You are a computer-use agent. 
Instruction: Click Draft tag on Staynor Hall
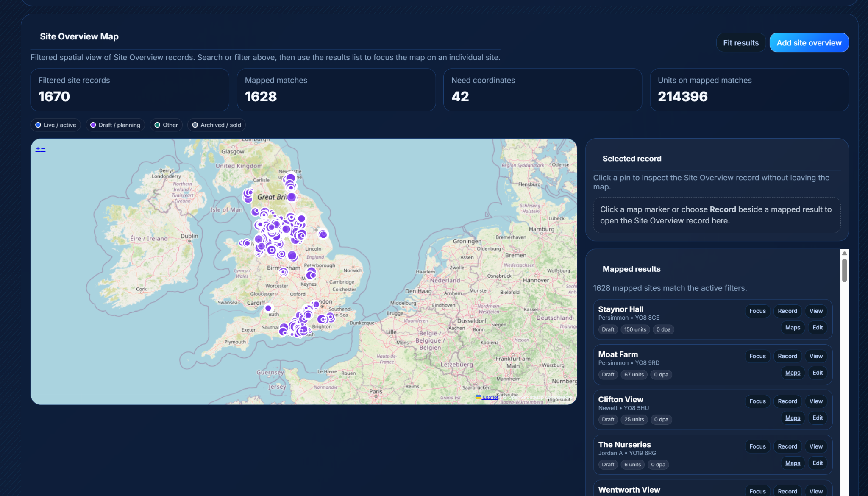608,330
